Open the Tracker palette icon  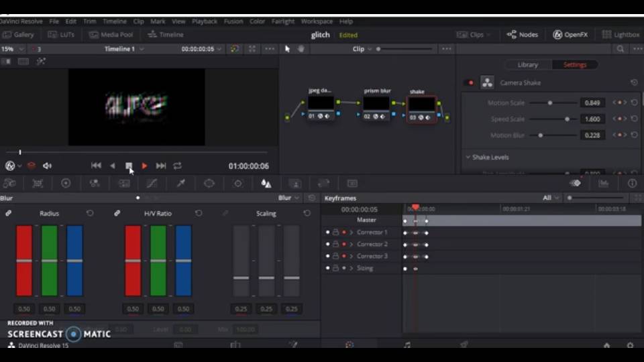tap(237, 184)
